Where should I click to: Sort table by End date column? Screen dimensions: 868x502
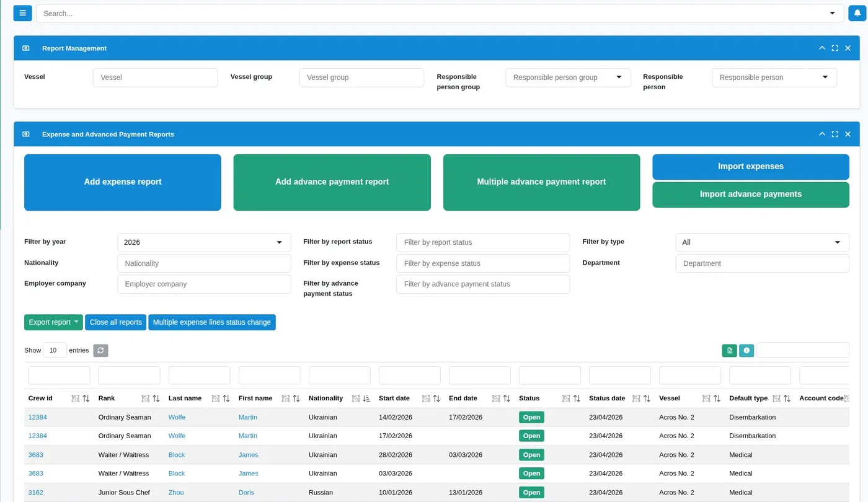(x=507, y=399)
